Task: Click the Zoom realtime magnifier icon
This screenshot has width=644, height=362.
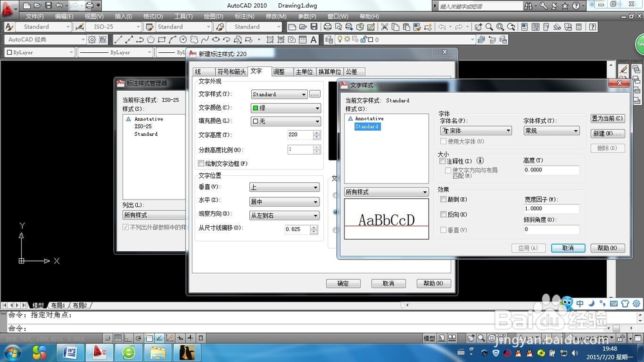Action: pyautogui.click(x=489, y=26)
